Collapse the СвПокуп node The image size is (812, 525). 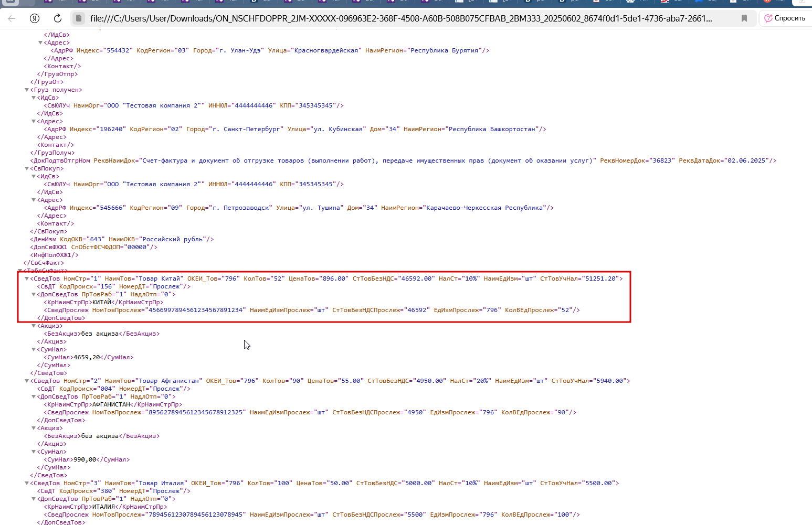[27, 169]
